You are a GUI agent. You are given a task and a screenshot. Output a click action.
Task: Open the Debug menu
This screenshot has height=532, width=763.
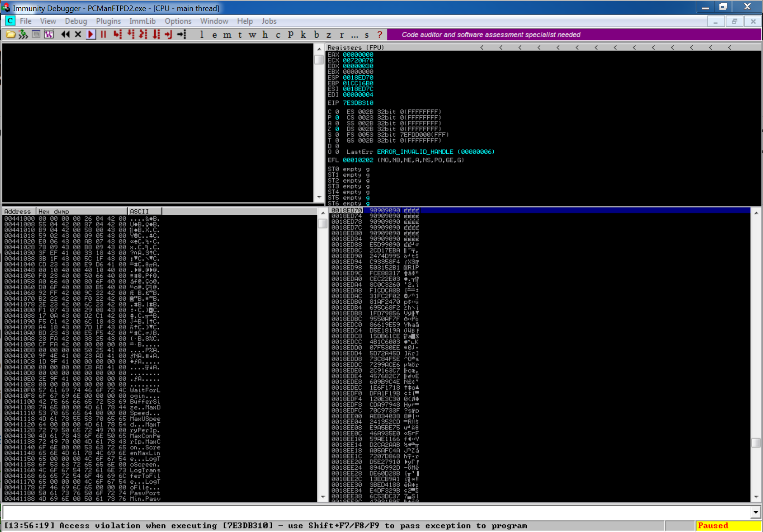pos(76,21)
